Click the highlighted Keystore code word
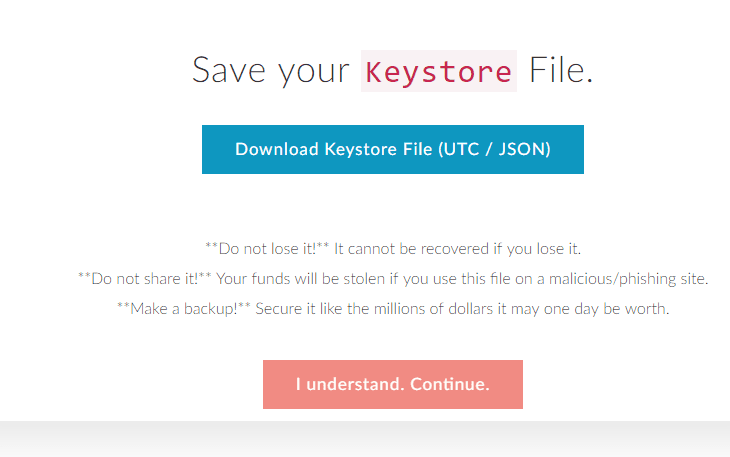The width and height of the screenshot is (730, 457). (x=438, y=71)
